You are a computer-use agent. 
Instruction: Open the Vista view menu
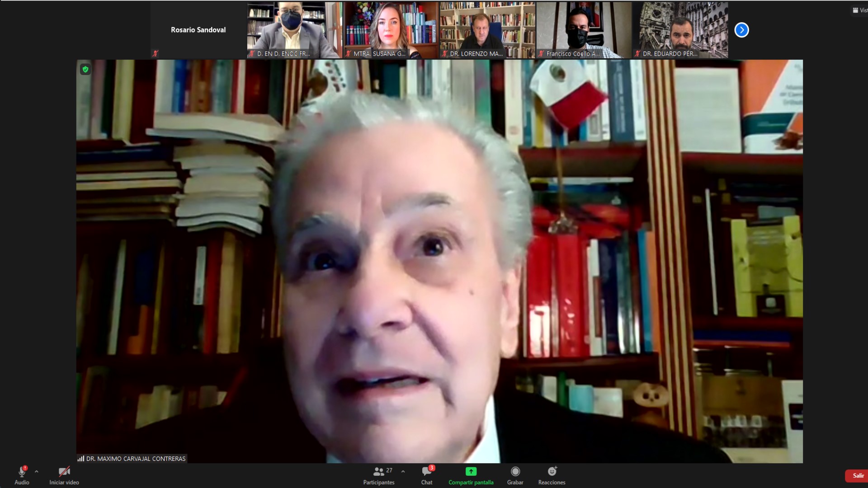[x=860, y=10]
